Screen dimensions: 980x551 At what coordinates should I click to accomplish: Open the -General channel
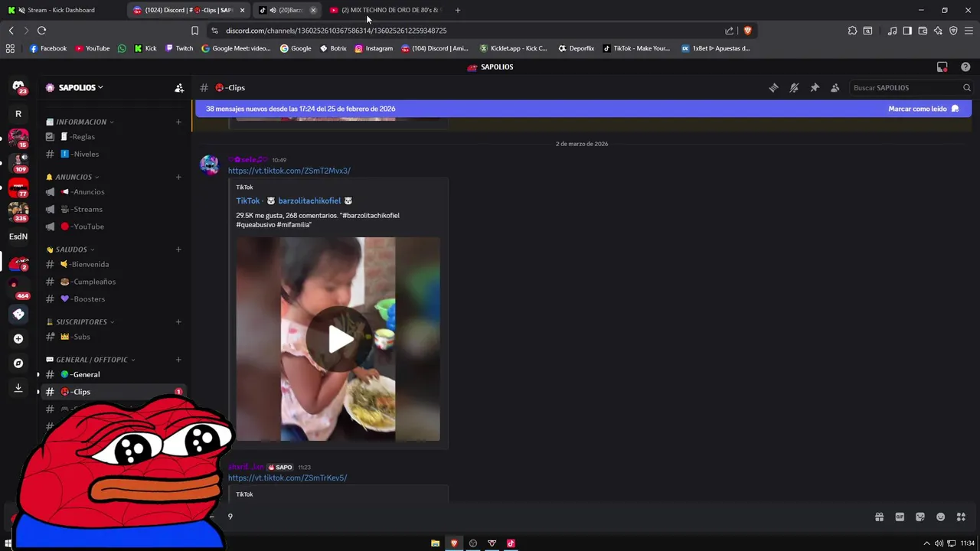(113, 374)
